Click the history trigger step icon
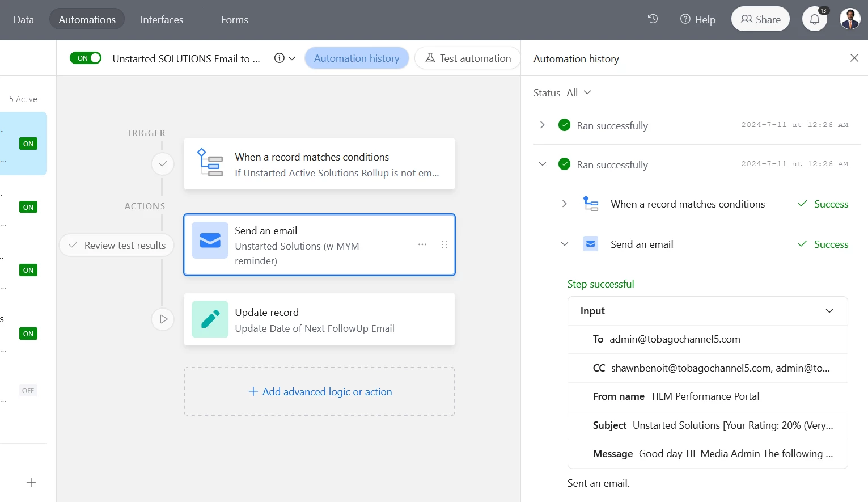This screenshot has width=868, height=502. tap(591, 204)
